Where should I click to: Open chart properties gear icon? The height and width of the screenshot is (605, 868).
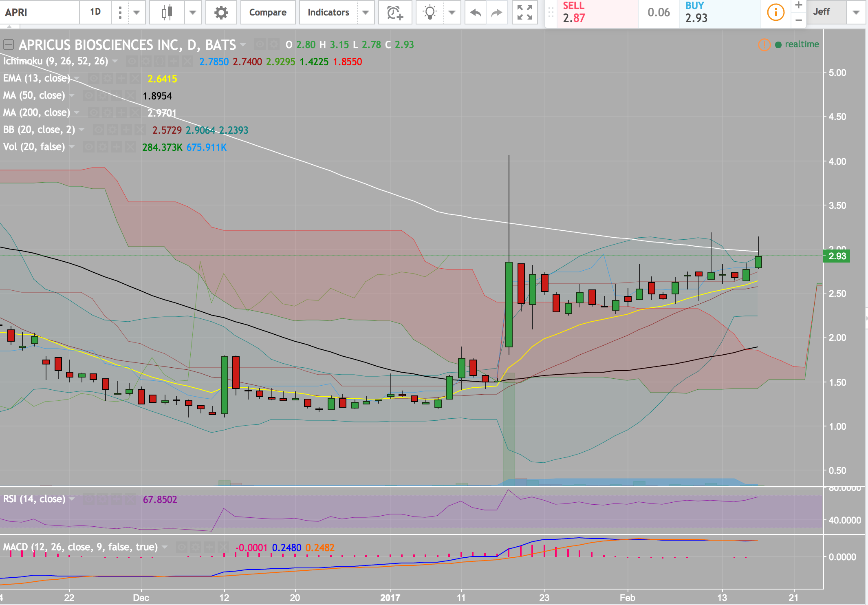point(221,12)
